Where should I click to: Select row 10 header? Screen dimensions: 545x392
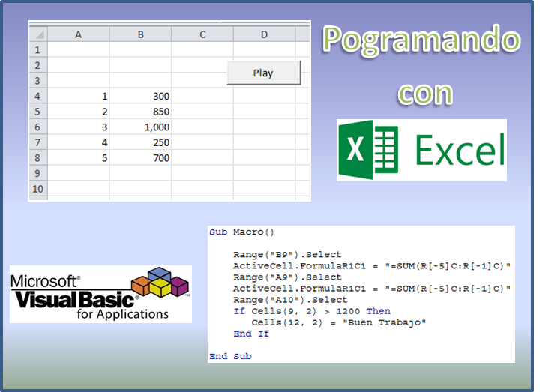click(38, 189)
